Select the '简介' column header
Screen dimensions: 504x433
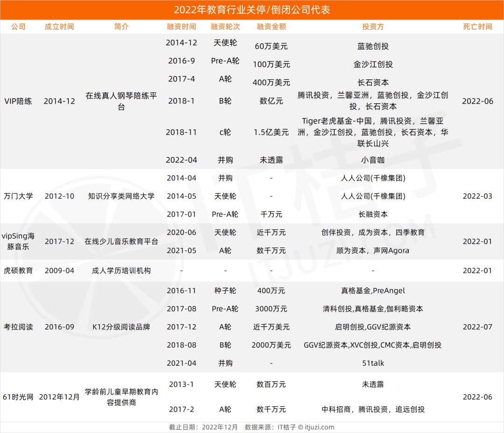pos(121,27)
